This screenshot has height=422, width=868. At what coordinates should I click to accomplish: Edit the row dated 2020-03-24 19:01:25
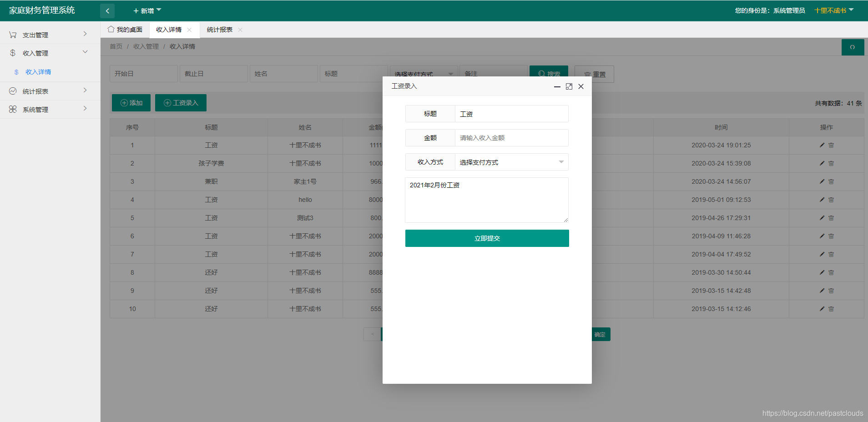click(x=822, y=145)
